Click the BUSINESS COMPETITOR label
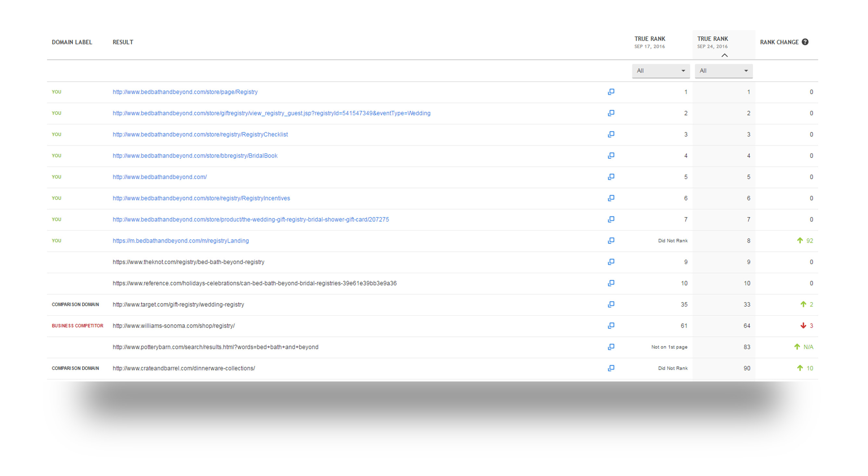868x476 pixels. point(78,326)
